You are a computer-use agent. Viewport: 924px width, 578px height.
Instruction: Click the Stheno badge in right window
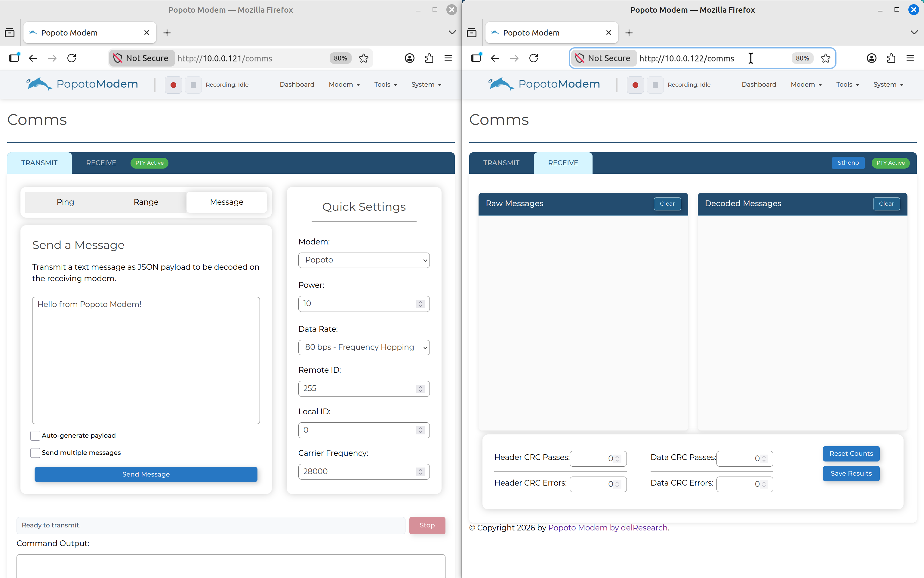click(848, 163)
